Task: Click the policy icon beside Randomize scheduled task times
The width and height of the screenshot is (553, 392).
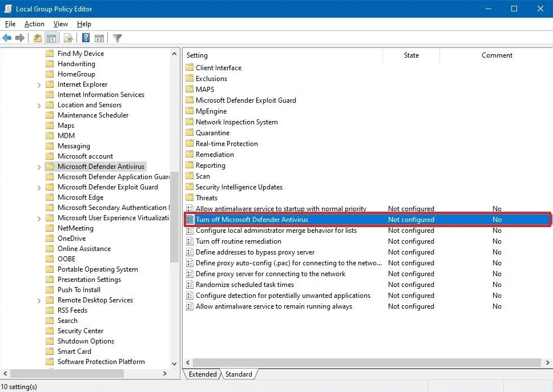Action: coord(189,285)
